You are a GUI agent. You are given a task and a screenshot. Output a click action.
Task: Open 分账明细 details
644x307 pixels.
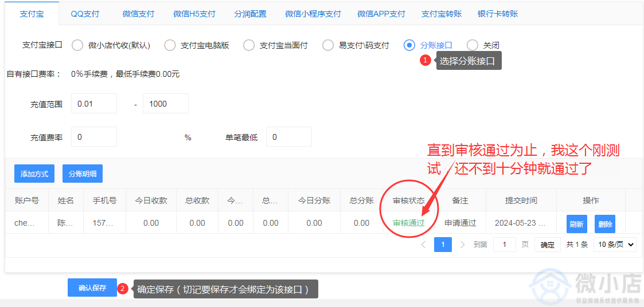pyautogui.click(x=83, y=174)
